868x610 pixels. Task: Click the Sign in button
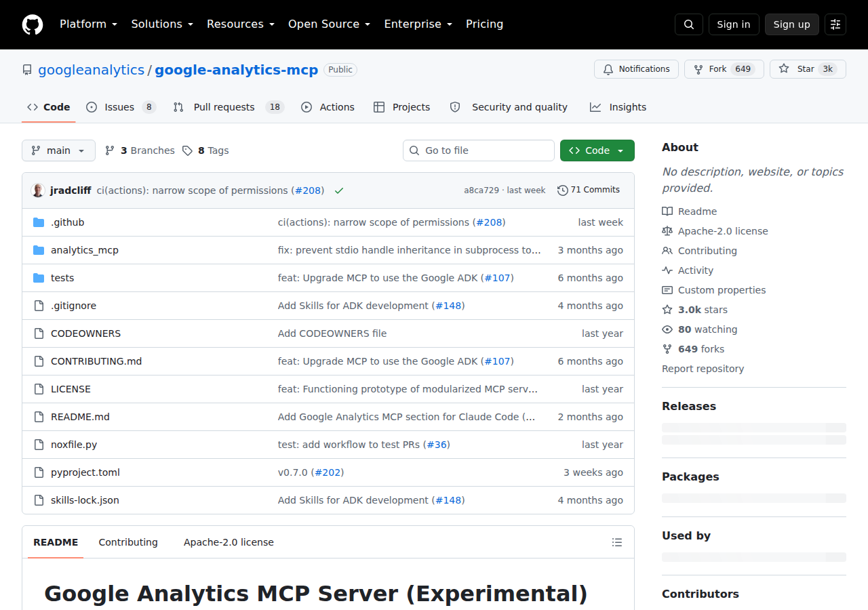click(734, 24)
